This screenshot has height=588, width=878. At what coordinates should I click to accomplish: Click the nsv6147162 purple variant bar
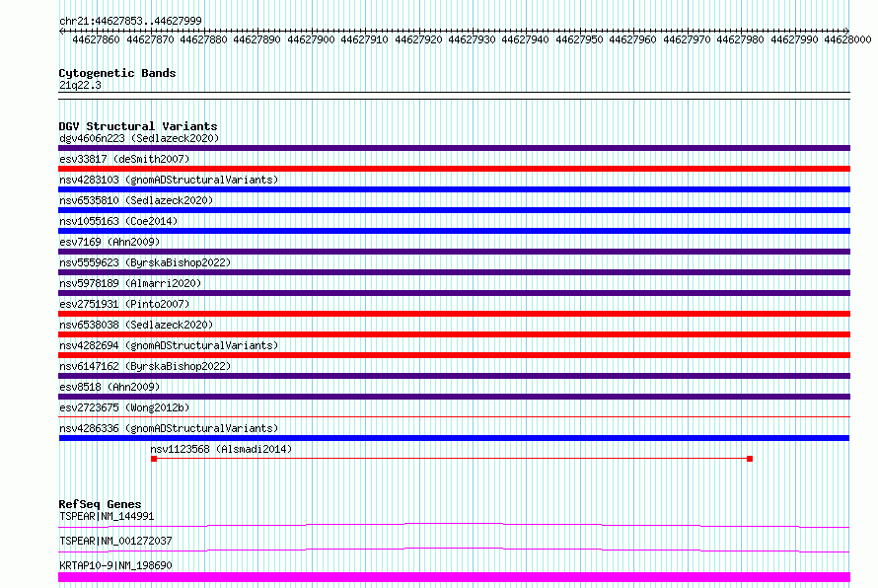click(x=454, y=376)
